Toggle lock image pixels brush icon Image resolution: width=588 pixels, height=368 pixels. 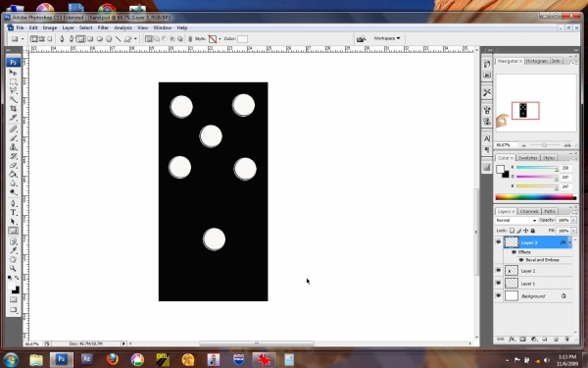pyautogui.click(x=519, y=231)
